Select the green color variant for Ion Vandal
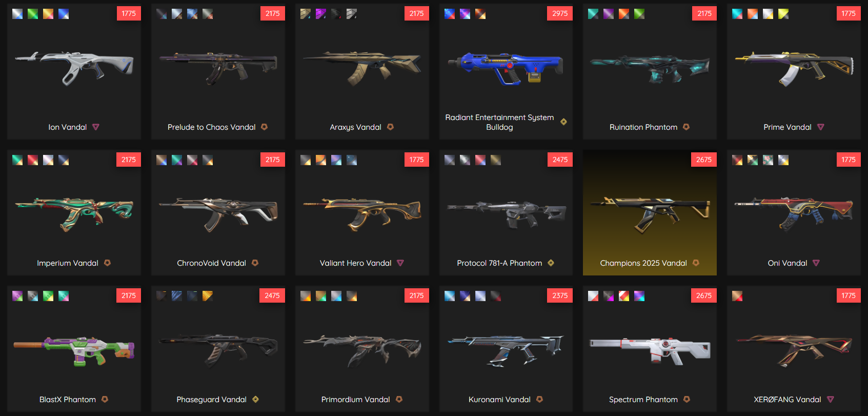Image resolution: width=868 pixels, height=416 pixels. point(33,14)
